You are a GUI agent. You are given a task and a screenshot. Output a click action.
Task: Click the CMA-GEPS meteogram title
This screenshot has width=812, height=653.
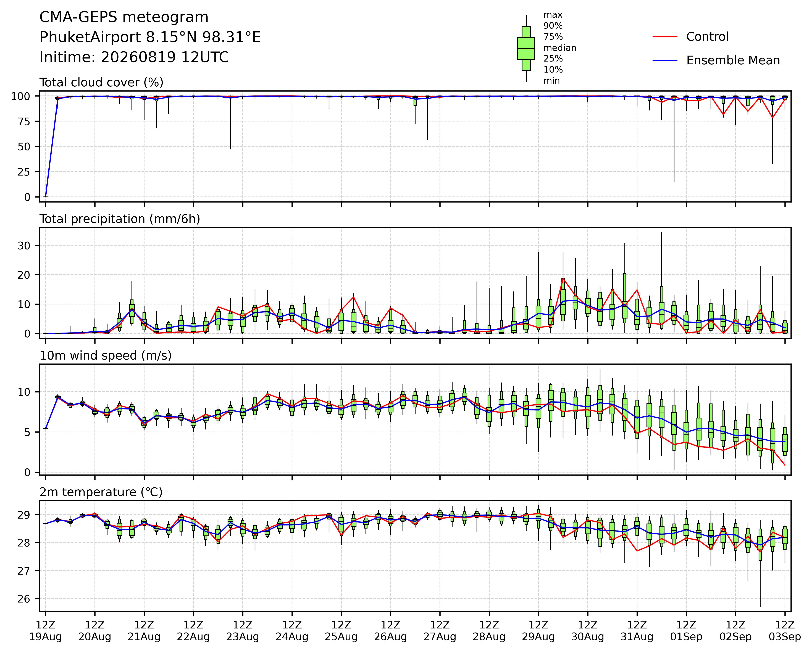tap(124, 17)
